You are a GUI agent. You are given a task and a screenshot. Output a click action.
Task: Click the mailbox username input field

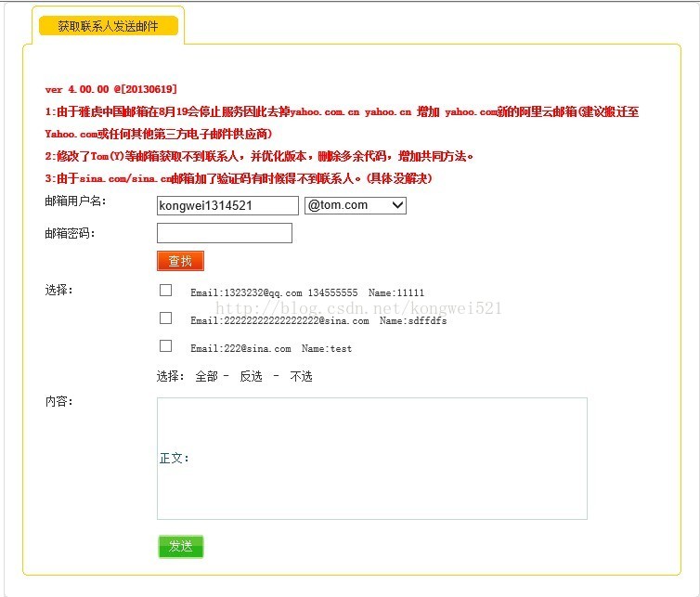click(227, 205)
